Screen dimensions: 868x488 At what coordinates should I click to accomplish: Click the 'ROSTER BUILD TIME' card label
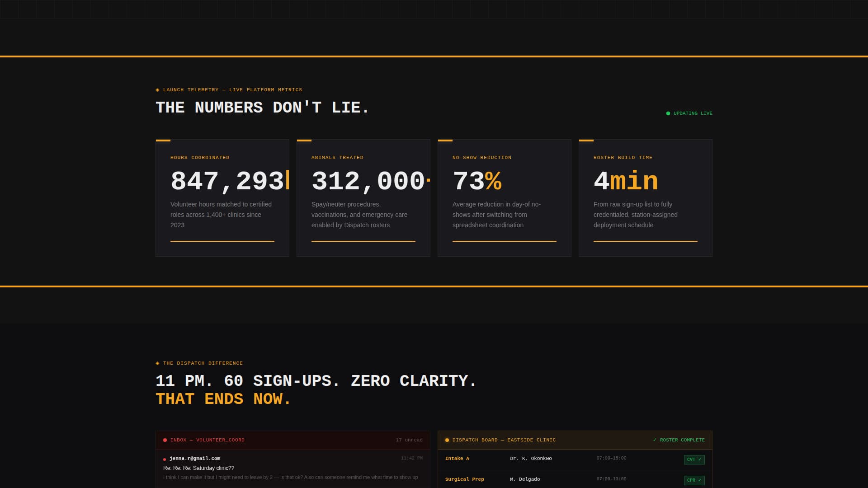click(623, 158)
